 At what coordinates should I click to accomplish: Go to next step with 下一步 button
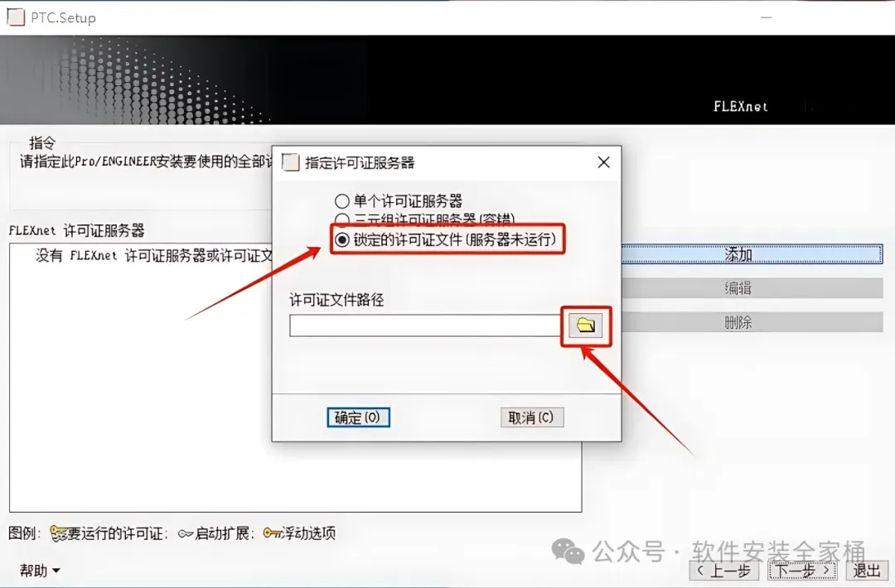[x=801, y=571]
